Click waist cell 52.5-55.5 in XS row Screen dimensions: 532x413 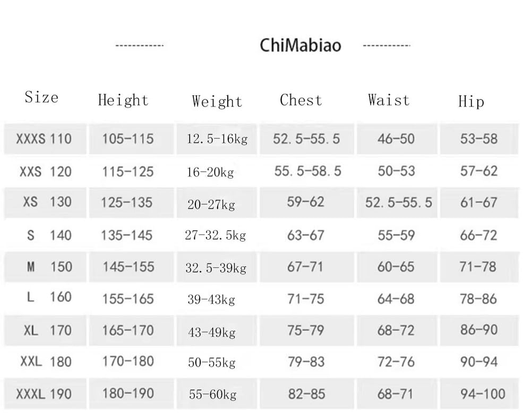coord(399,203)
